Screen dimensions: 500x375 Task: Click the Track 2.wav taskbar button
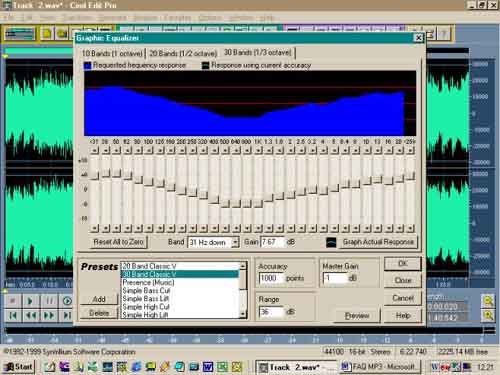(x=296, y=367)
